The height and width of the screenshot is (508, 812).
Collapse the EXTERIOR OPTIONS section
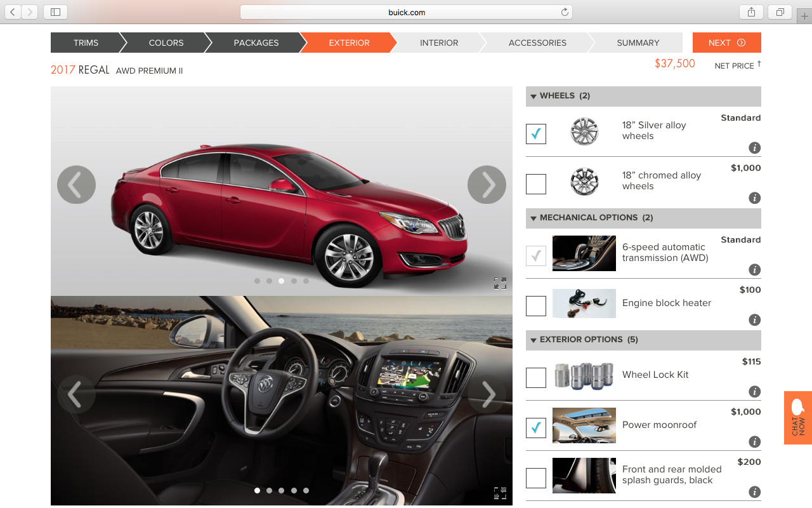pyautogui.click(x=643, y=340)
